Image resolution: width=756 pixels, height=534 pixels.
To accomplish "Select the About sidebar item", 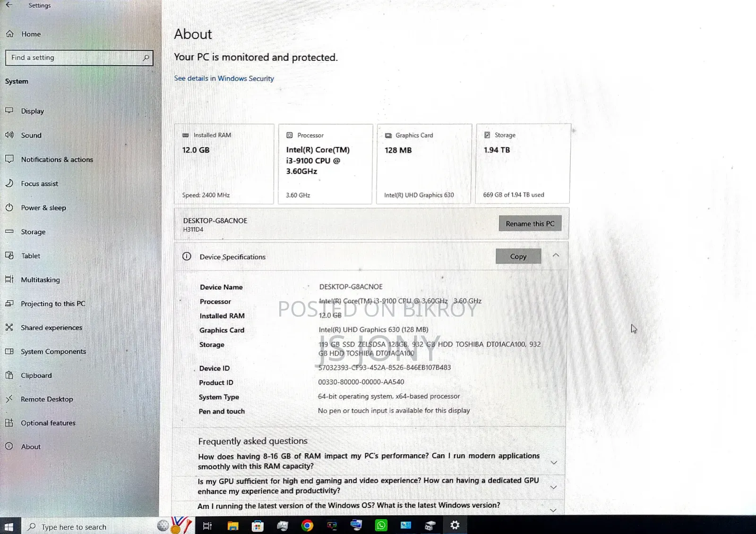I will [x=31, y=447].
